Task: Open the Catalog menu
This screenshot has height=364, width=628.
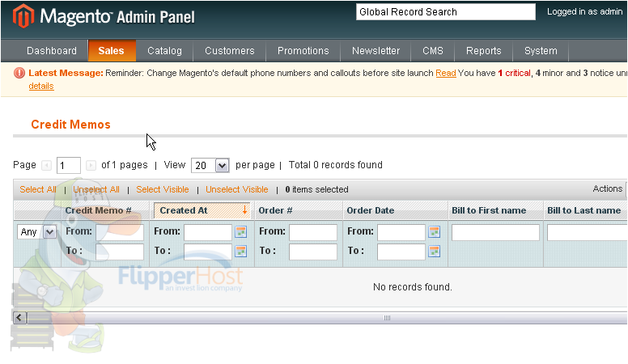Action: (164, 51)
